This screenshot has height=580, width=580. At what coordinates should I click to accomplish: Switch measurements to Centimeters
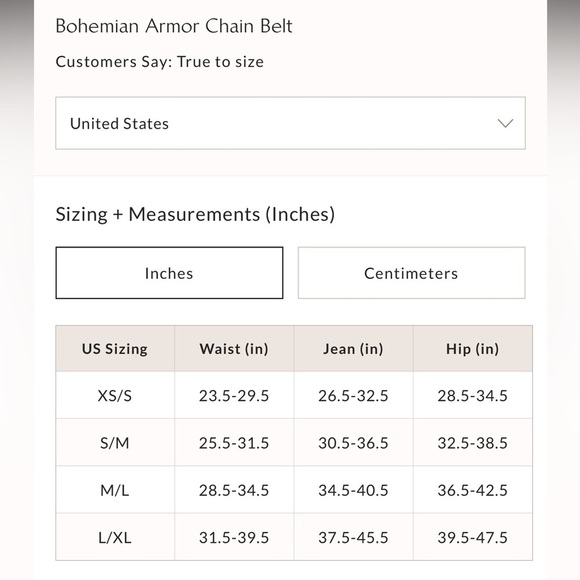click(411, 273)
